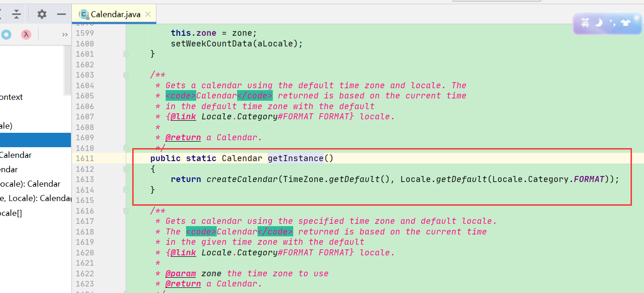Collapse Javadoc fold at line 1603

pos(126,75)
